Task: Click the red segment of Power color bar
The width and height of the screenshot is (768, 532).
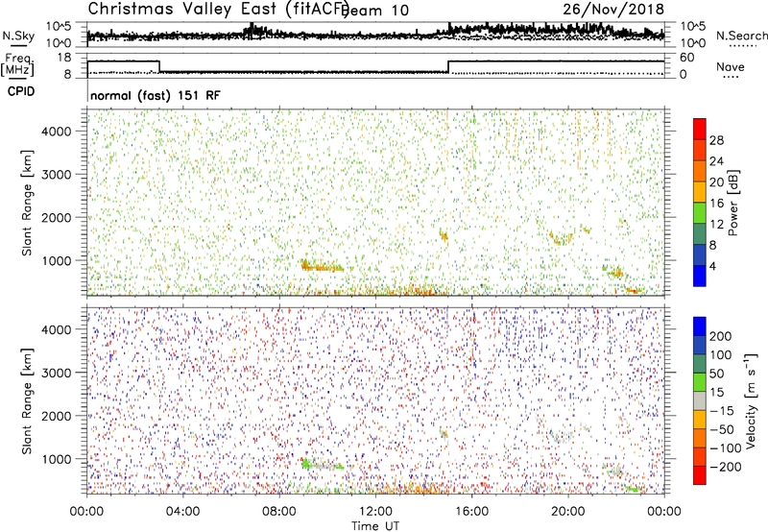Action: pyautogui.click(x=700, y=129)
